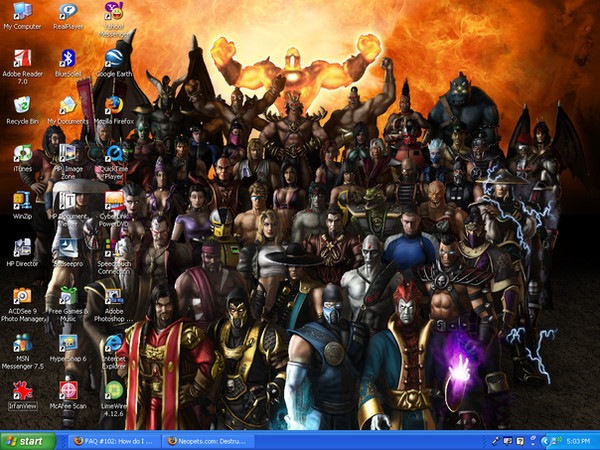The height and width of the screenshot is (450, 600).
Task: Select the HyperSnap 6 icon
Action: pyautogui.click(x=68, y=347)
